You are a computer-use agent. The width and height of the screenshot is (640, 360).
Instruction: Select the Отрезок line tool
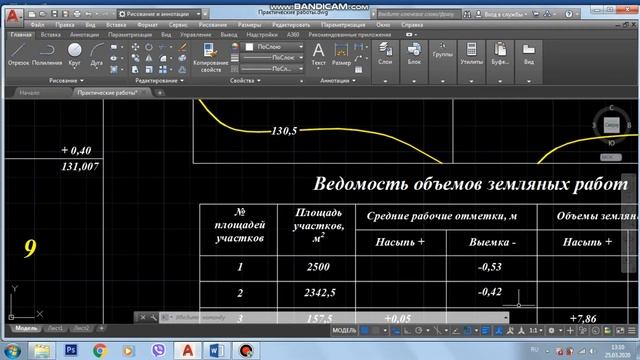click(18, 54)
